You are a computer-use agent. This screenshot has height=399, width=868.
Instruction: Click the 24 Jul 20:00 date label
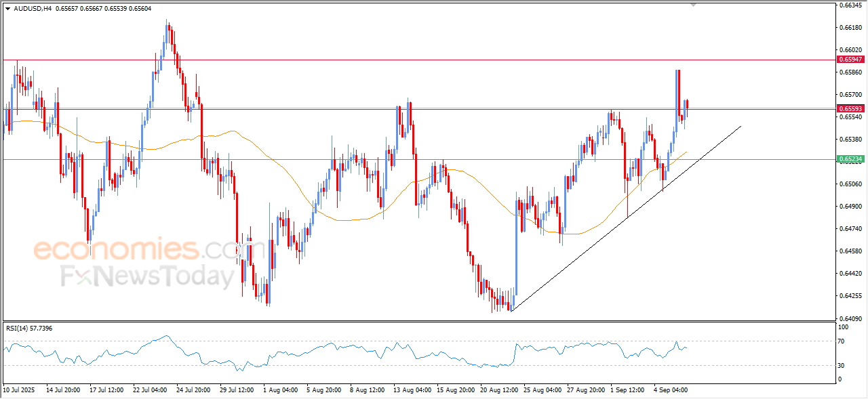coord(193,390)
